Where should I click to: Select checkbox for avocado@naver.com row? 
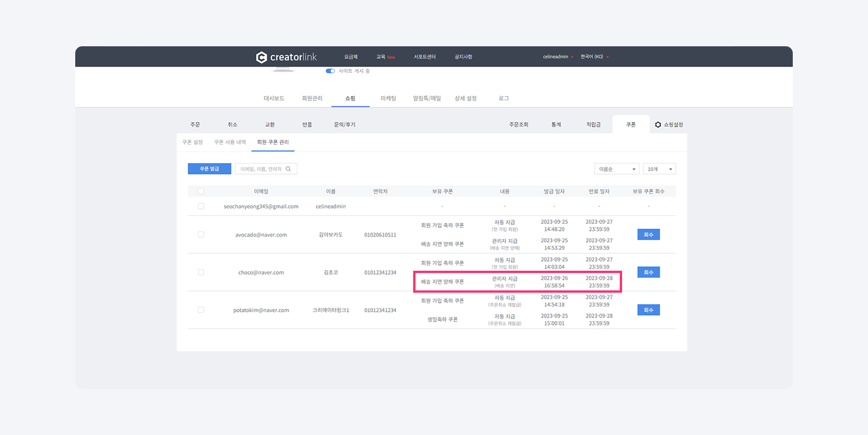(201, 235)
